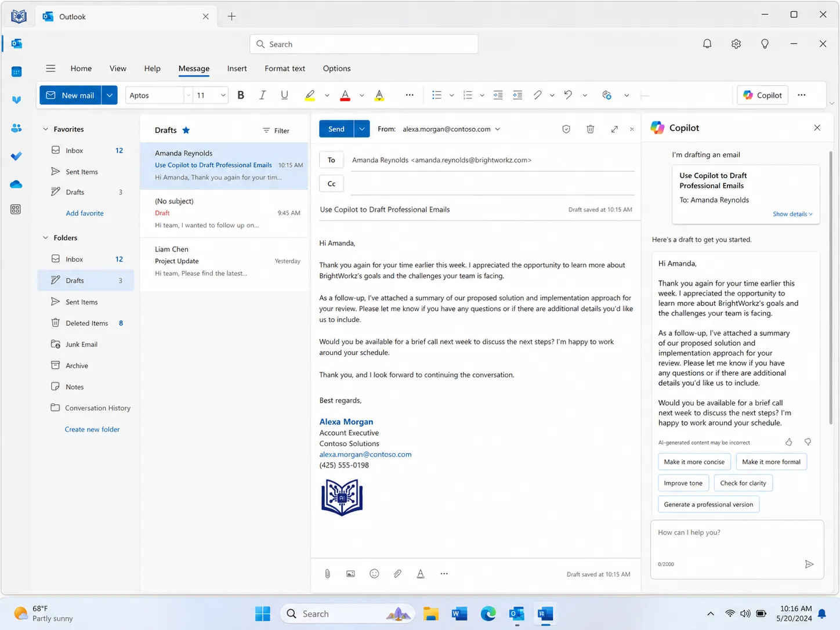Click the attach link icon in ribbon
The image size is (840, 630).
[x=537, y=95]
